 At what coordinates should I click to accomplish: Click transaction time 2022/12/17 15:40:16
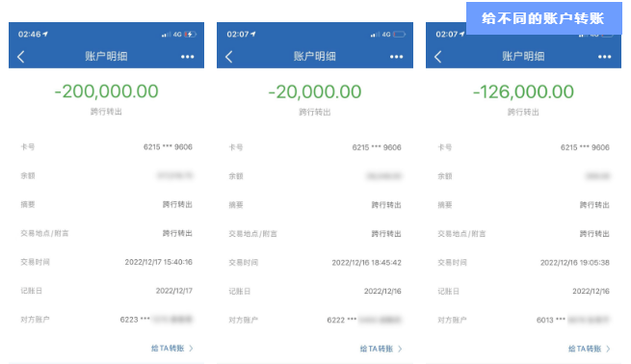[159, 262]
